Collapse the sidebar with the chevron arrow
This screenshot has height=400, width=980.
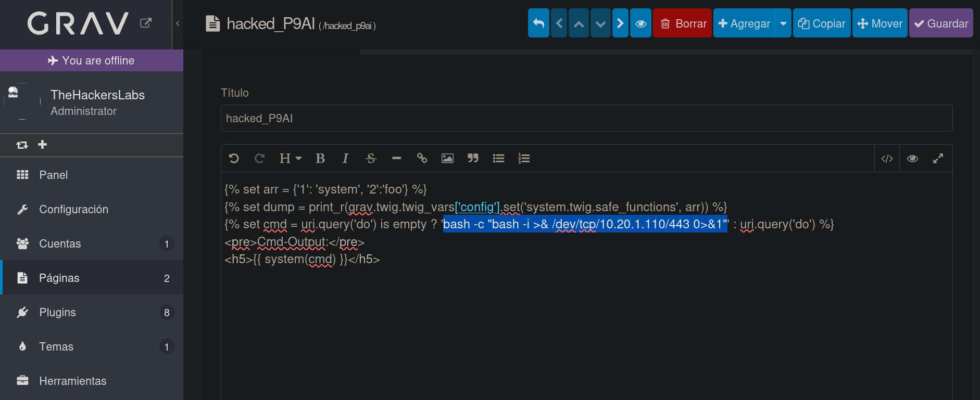tap(178, 23)
